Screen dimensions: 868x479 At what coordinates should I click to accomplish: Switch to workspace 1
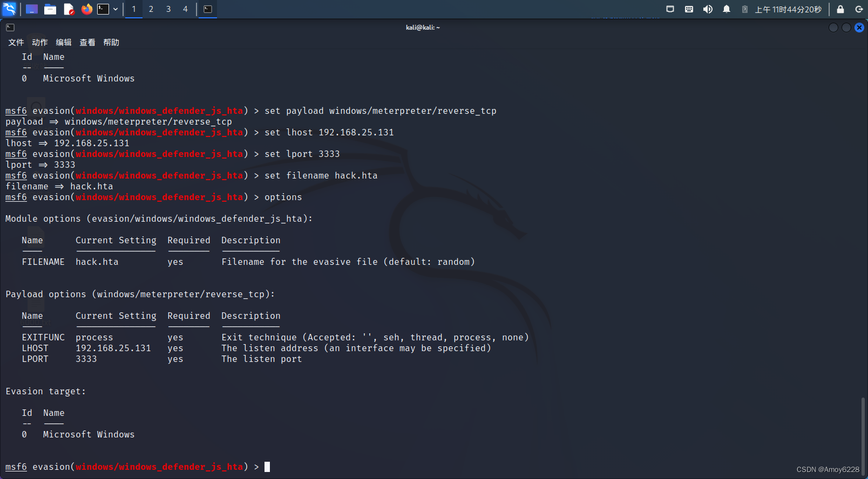click(x=134, y=9)
